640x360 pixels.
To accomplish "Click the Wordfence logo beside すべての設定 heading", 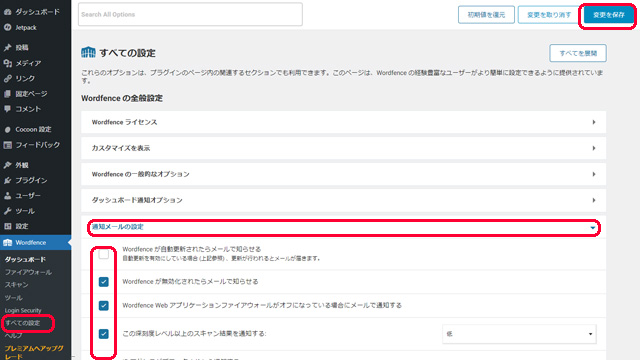I will tap(88, 52).
